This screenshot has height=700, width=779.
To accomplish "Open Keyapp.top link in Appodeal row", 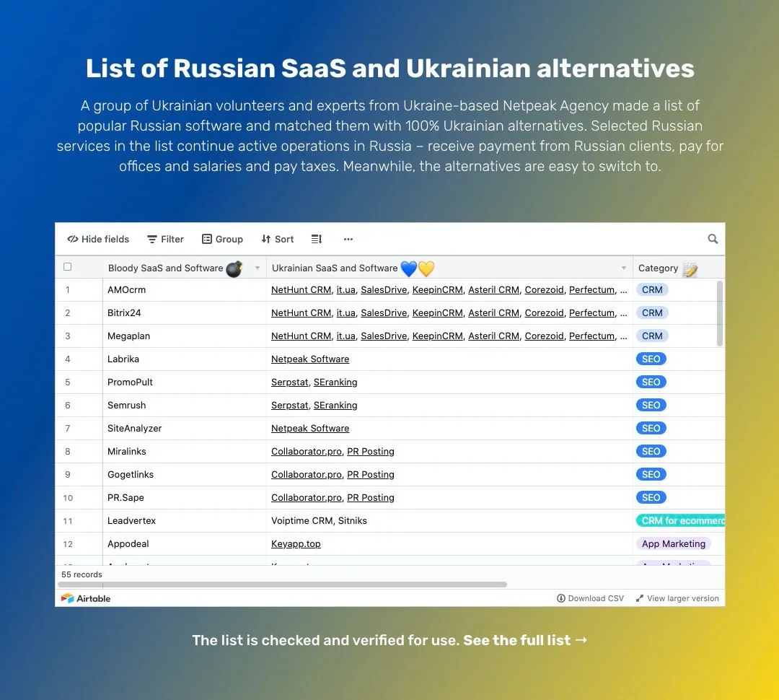I will [x=296, y=544].
